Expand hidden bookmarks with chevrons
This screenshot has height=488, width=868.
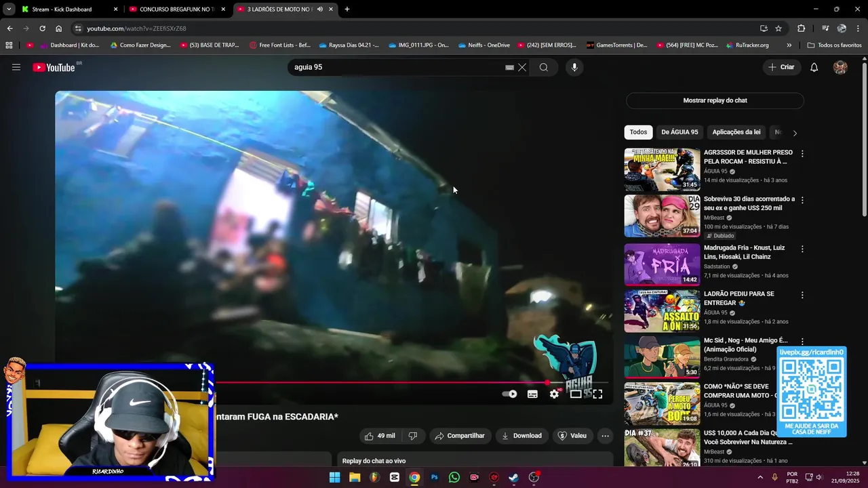point(789,45)
